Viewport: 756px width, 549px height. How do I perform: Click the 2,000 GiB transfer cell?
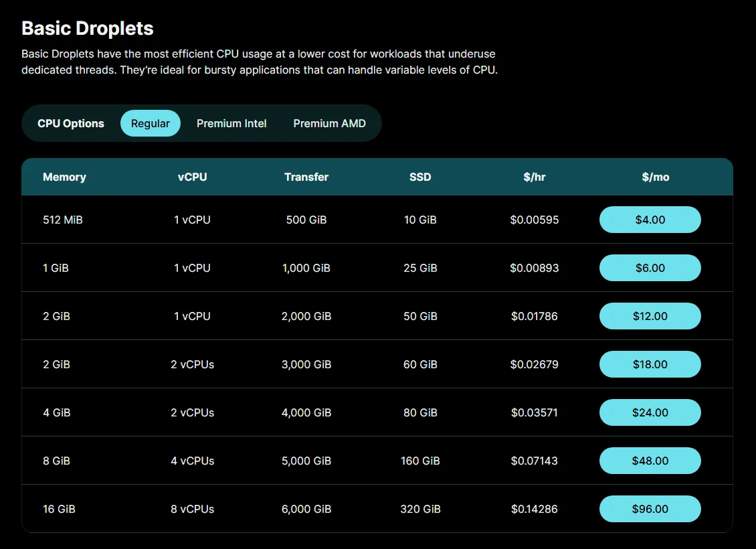[306, 317]
